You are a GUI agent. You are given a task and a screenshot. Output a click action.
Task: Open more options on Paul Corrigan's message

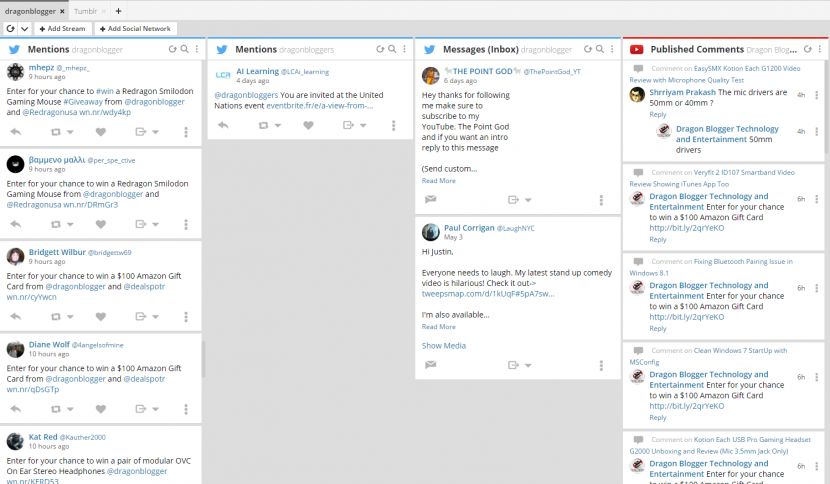point(601,365)
